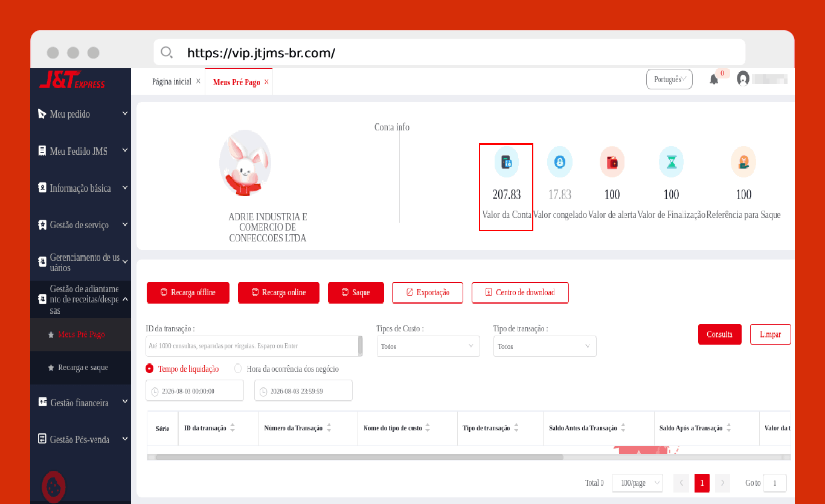Click the ID da transação input scrollbar
This screenshot has height=504, width=825.
[x=361, y=346]
